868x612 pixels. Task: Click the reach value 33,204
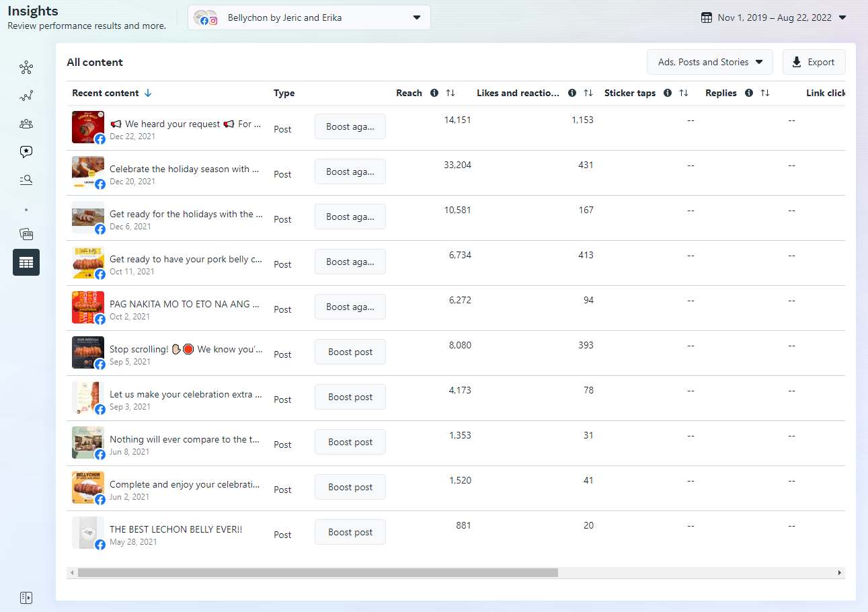click(458, 165)
